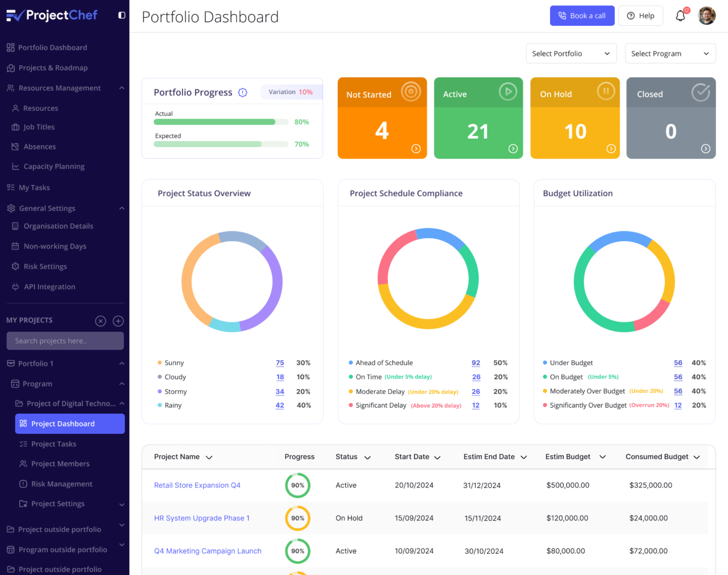728x575 pixels.
Task: Click the Help button
Action: 641,16
